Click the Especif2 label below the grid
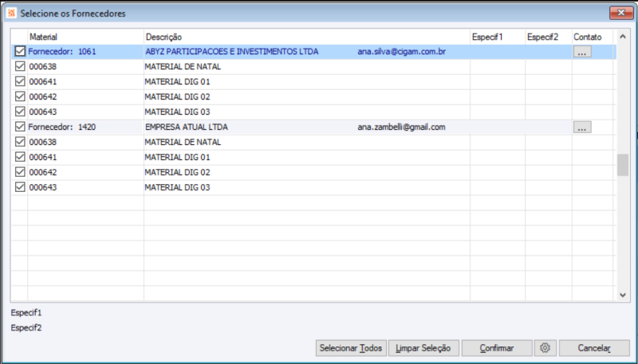This screenshot has height=364, width=638. (x=26, y=328)
